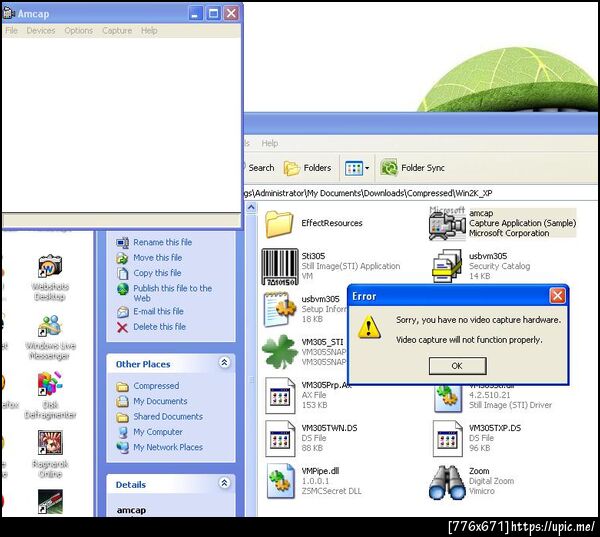Click the Rename this file icon
Viewport: 600px width, 537px height.
[x=122, y=243]
